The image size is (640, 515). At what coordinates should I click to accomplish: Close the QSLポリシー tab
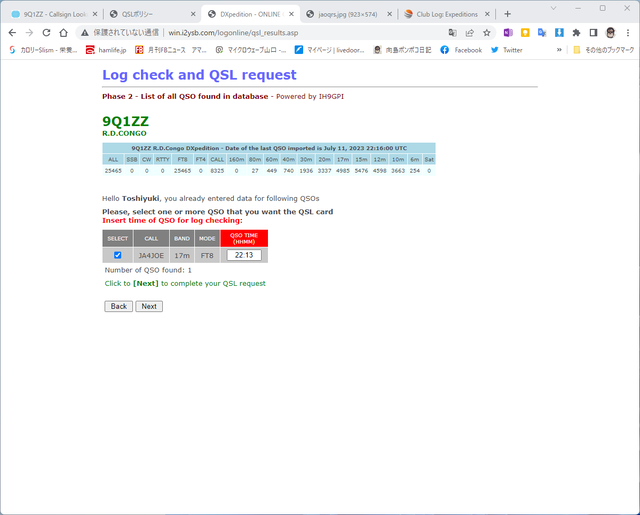click(x=193, y=14)
